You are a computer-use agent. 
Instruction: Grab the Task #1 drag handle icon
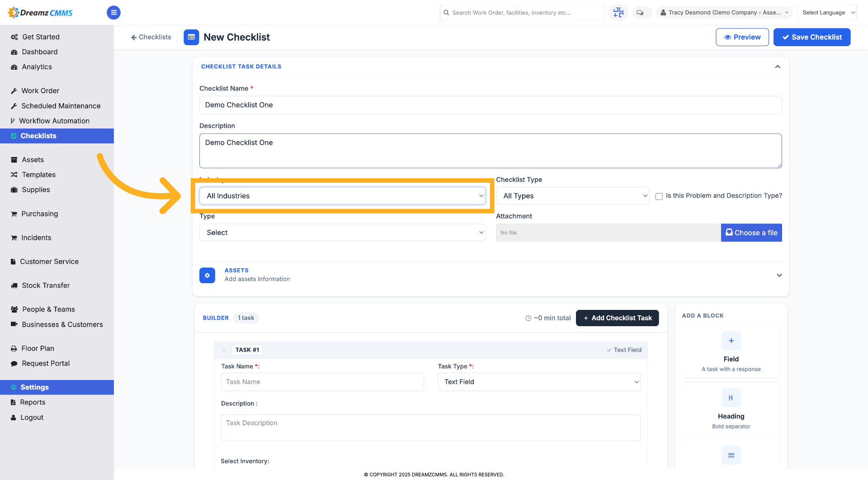(x=224, y=350)
